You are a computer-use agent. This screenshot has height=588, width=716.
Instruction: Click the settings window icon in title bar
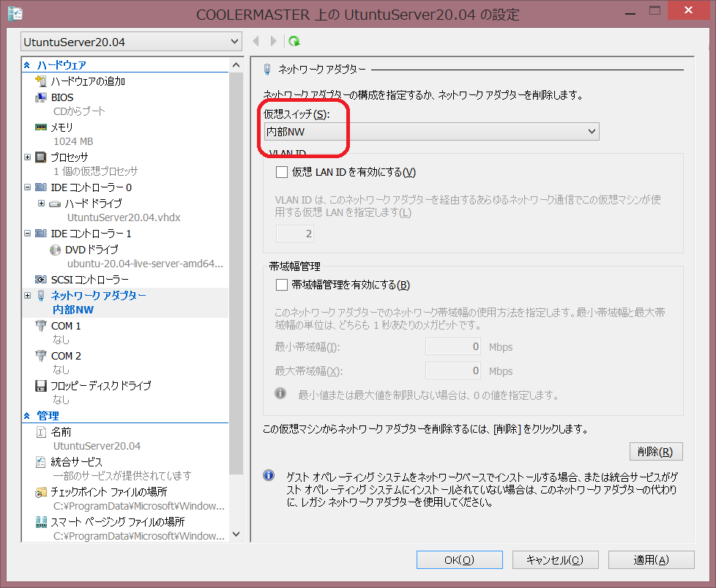point(15,14)
